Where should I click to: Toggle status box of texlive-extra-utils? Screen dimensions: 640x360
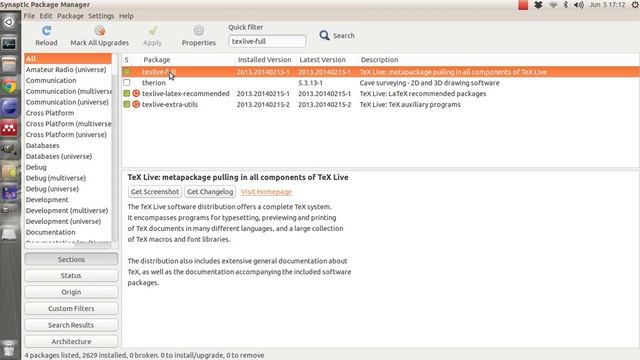coord(127,104)
